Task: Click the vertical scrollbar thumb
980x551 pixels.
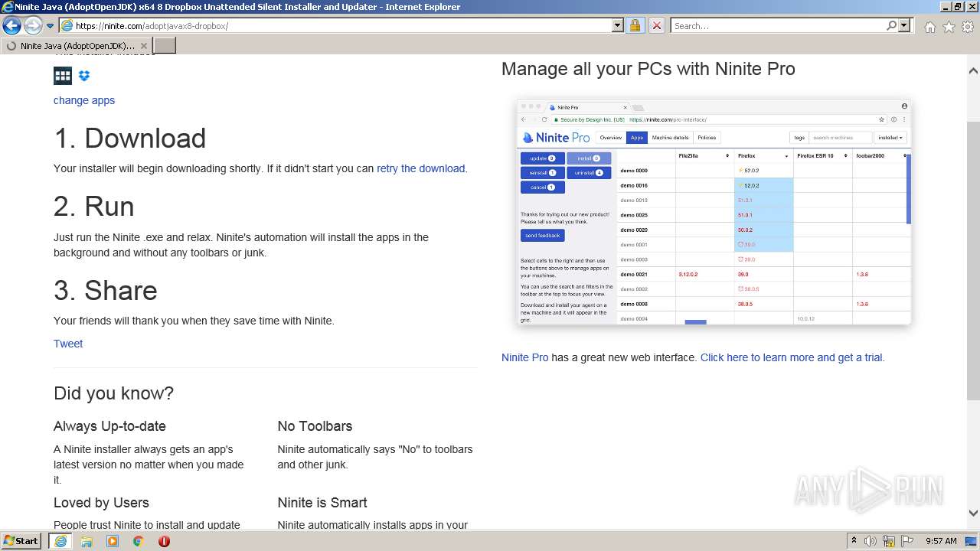Action: [x=973, y=260]
